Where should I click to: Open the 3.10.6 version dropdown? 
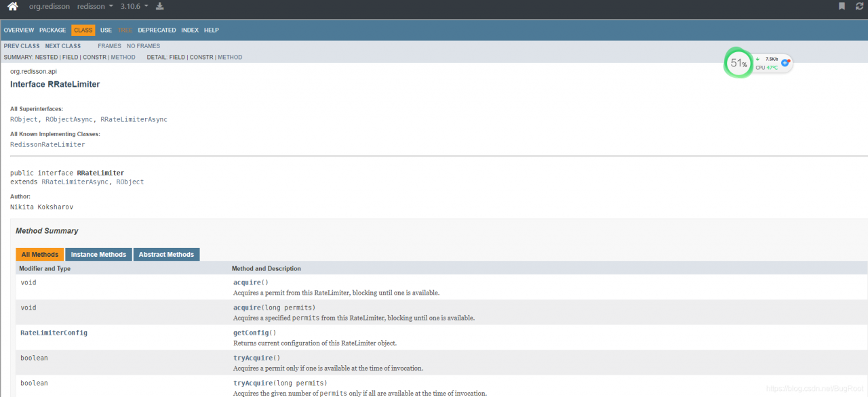pos(134,7)
